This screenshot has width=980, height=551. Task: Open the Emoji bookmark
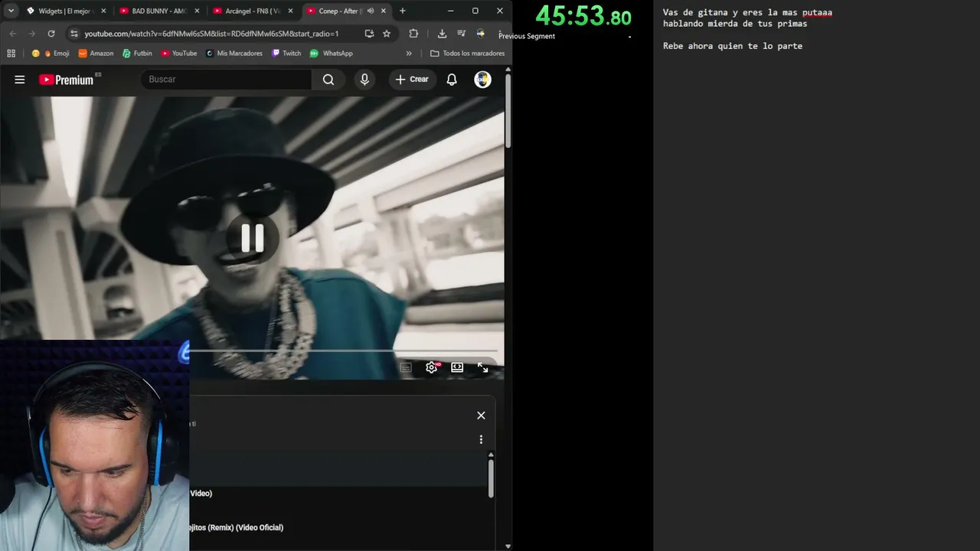50,54
